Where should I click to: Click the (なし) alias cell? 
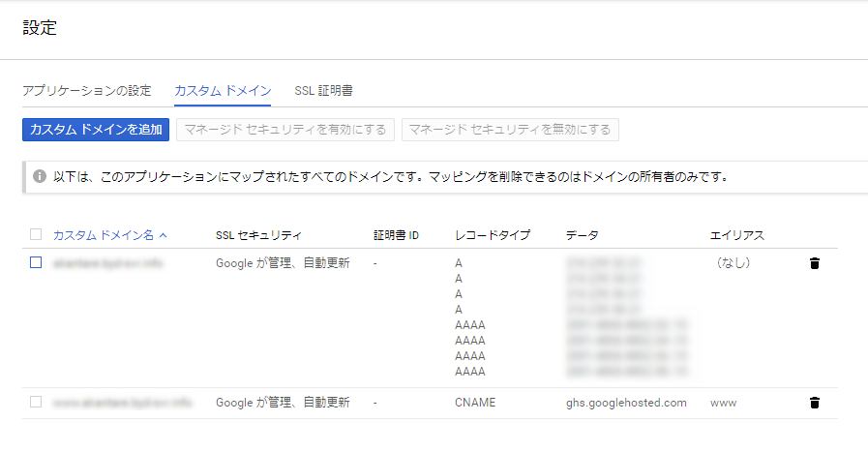click(x=733, y=263)
